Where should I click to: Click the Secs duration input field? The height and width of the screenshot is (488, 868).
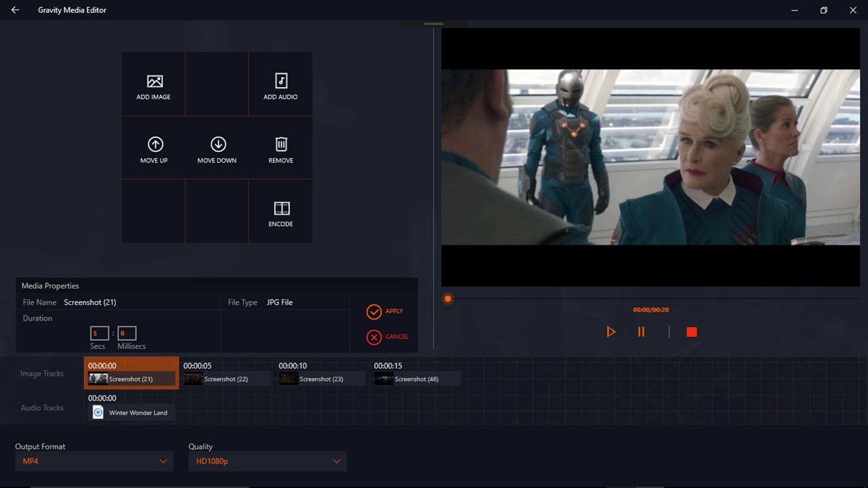100,333
